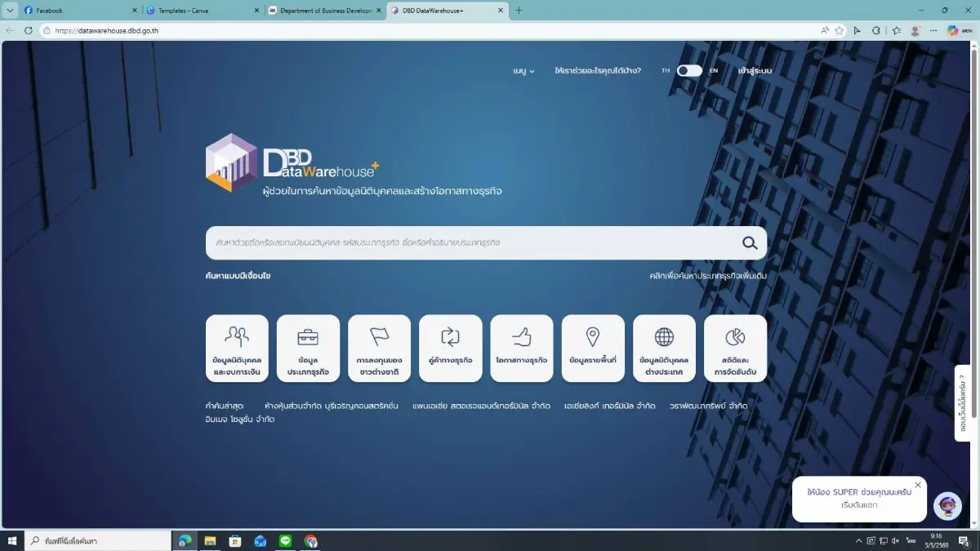Open Google Chrome from the taskbar

tap(310, 540)
